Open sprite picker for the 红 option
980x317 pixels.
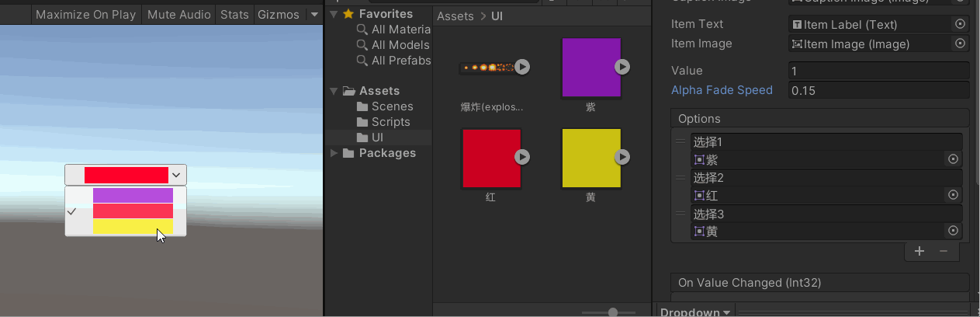953,195
